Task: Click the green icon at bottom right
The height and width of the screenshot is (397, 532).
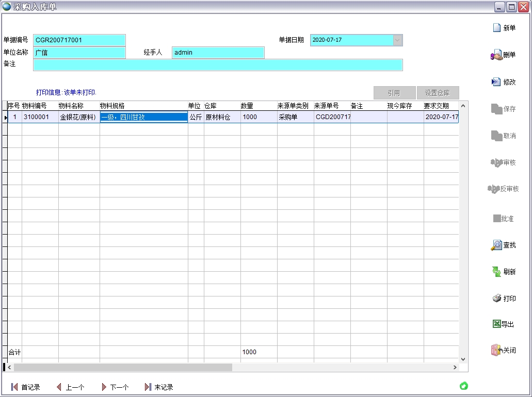Action: pos(463,386)
